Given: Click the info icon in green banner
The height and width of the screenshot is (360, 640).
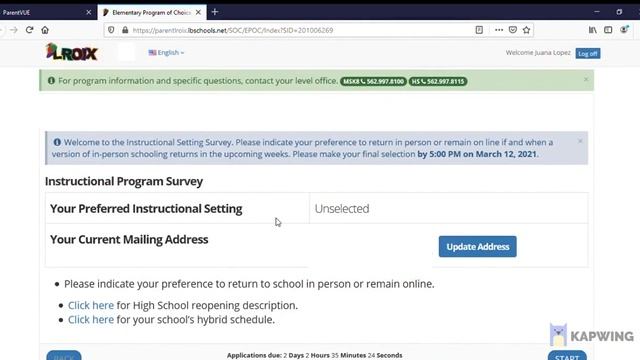Looking at the screenshot, I should click(51, 81).
